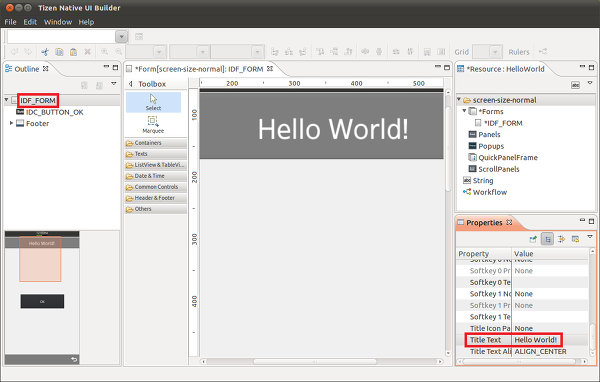The image size is (600, 382).
Task: Click the OK button in Outline preview thumbnail
Action: coord(42,301)
